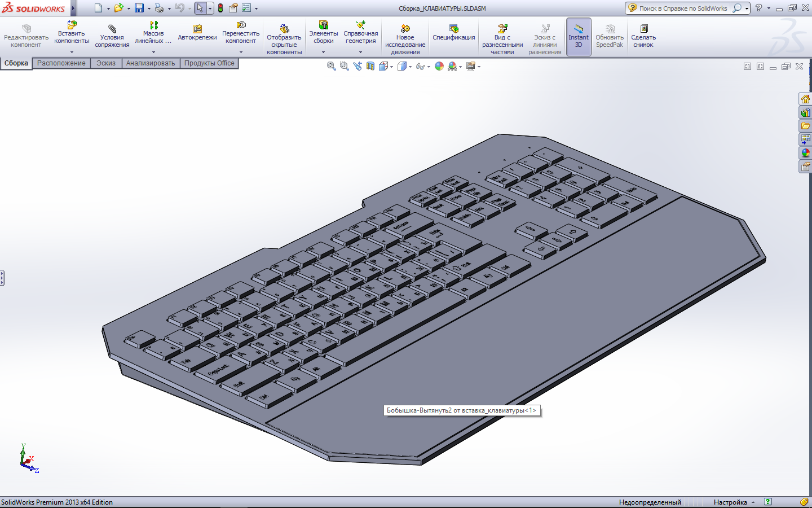Click Zoom to Fit magnifier icon
812x508 pixels.
coord(332,67)
